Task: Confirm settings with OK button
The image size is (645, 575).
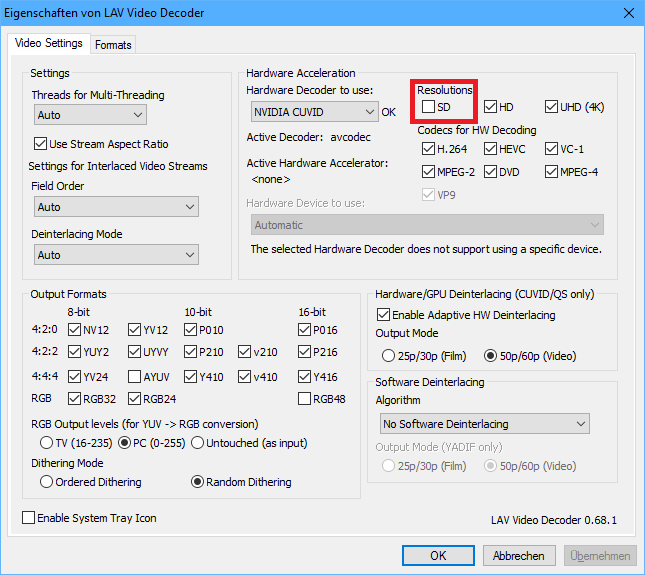Action: tap(438, 556)
